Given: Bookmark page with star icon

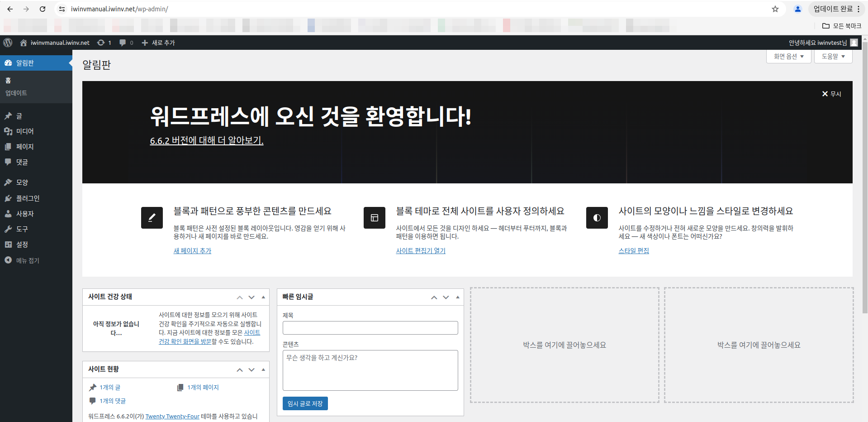Looking at the screenshot, I should click(775, 9).
